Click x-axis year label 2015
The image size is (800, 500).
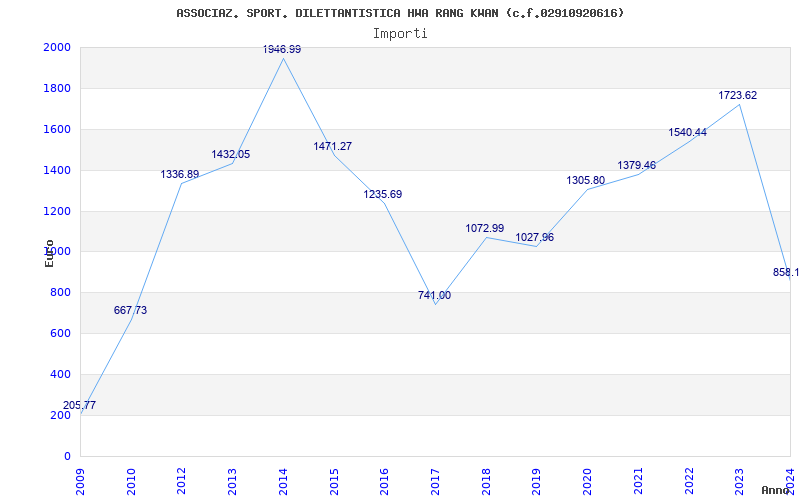[x=334, y=482]
